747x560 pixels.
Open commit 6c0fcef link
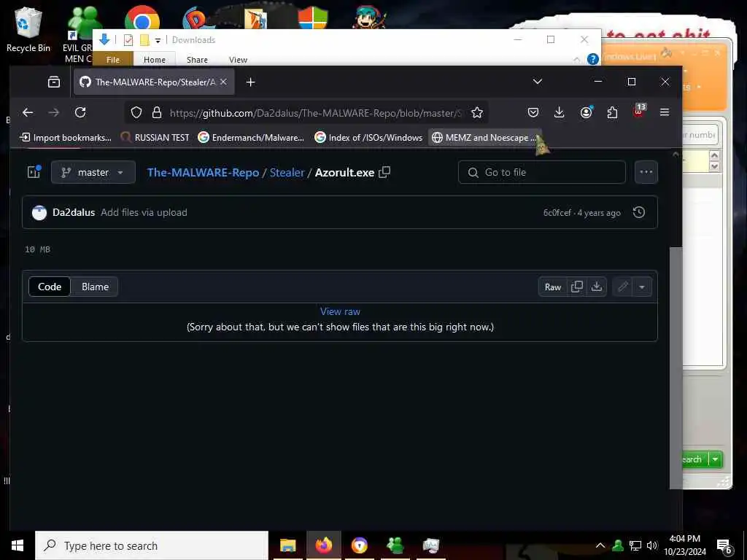point(557,213)
